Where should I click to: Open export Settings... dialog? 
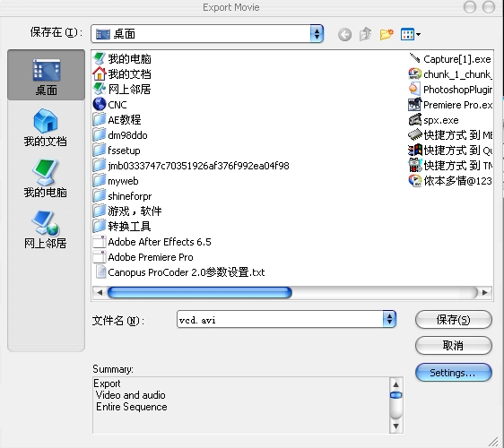pyautogui.click(x=453, y=373)
